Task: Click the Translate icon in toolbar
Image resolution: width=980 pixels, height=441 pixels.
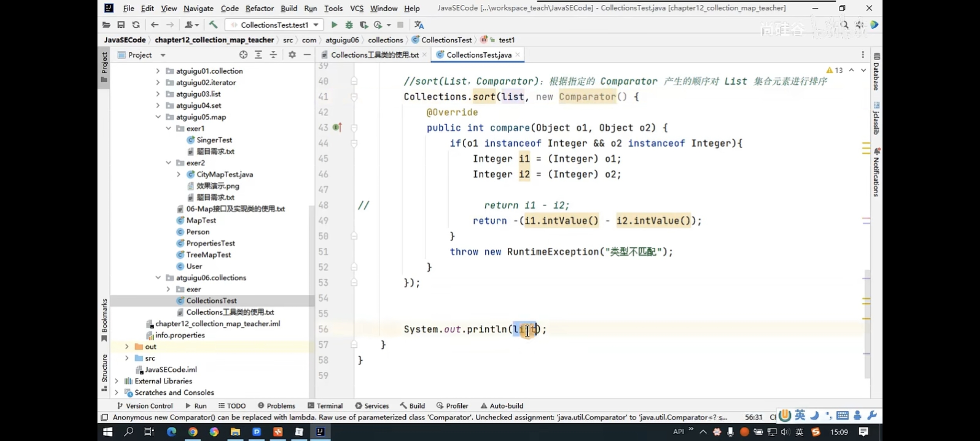Action: pyautogui.click(x=419, y=25)
